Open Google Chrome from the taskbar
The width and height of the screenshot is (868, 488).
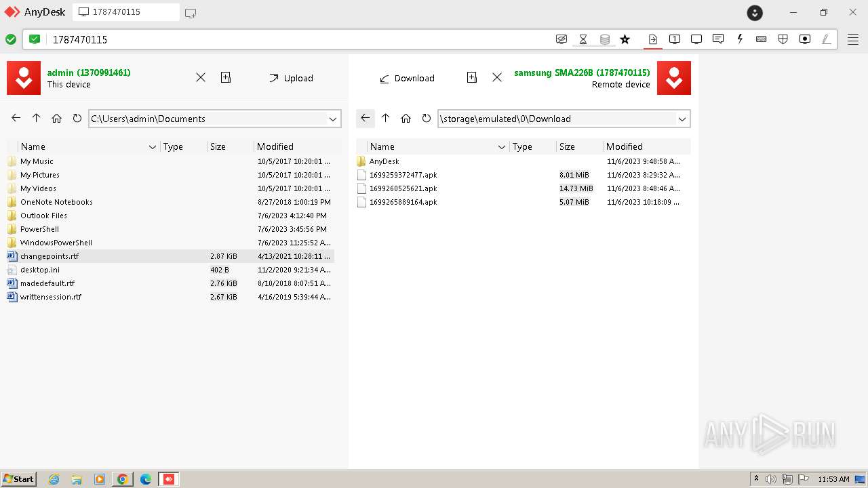pos(122,479)
